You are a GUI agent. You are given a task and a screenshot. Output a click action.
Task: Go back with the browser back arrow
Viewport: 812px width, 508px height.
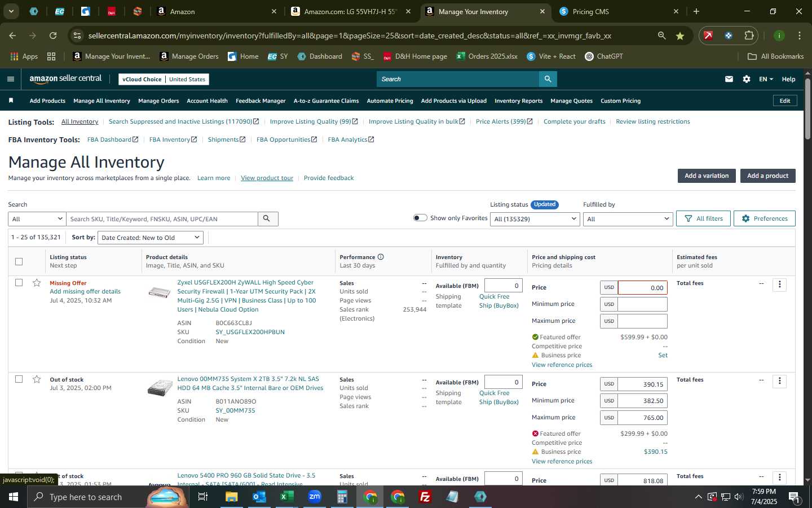(x=12, y=36)
